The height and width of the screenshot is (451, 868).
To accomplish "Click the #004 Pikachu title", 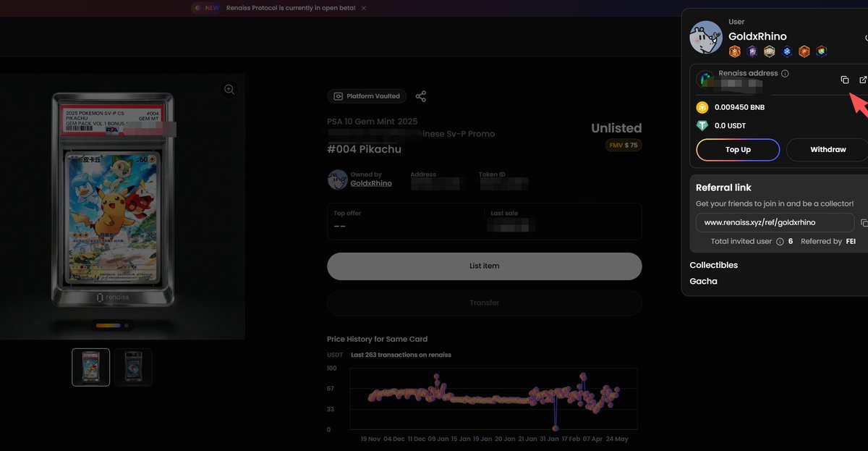I will pyautogui.click(x=364, y=149).
